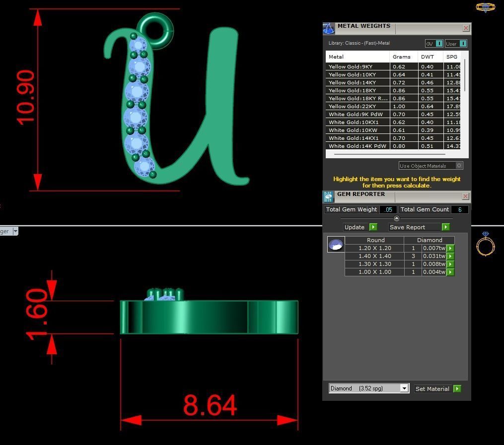Screen dimensions: 504x445
Task: Toggle the GV library switch
Action: (439, 43)
